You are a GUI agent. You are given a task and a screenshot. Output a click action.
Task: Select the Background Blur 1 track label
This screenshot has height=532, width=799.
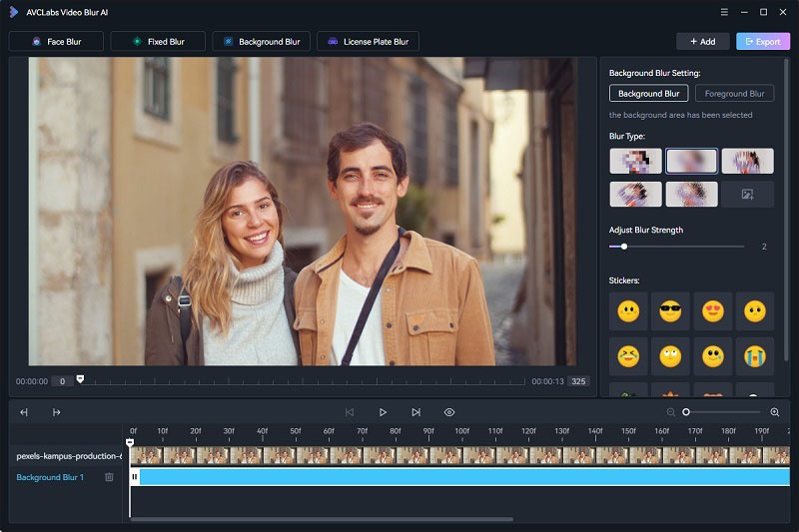50,477
